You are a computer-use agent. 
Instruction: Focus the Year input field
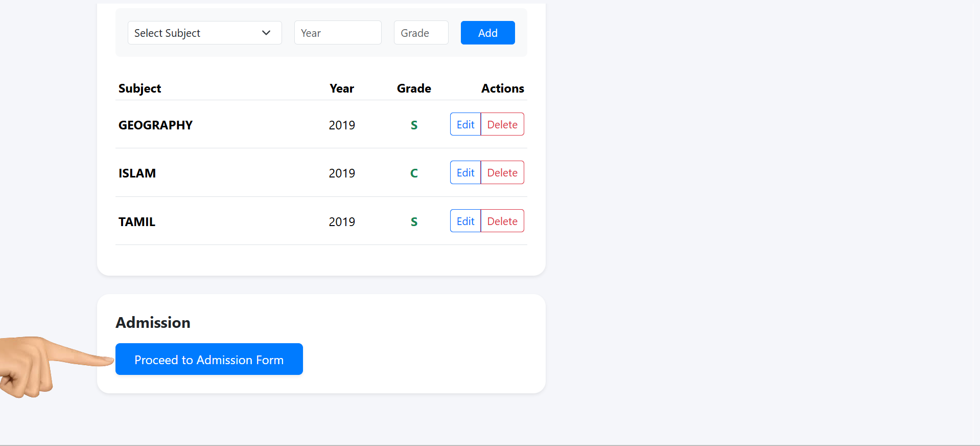tap(338, 33)
